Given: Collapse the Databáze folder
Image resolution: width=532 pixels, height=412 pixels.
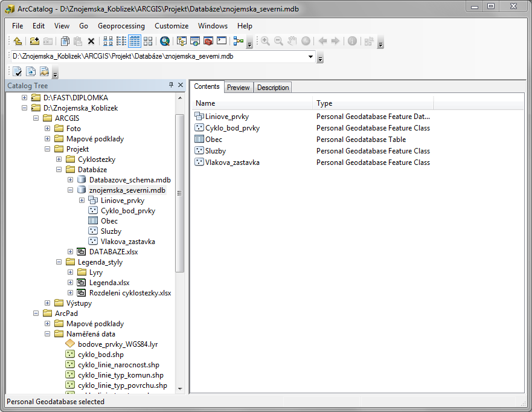Looking at the screenshot, I should (59, 170).
